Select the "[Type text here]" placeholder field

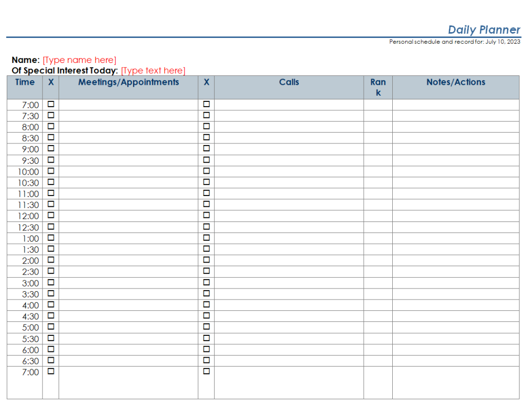pos(153,71)
